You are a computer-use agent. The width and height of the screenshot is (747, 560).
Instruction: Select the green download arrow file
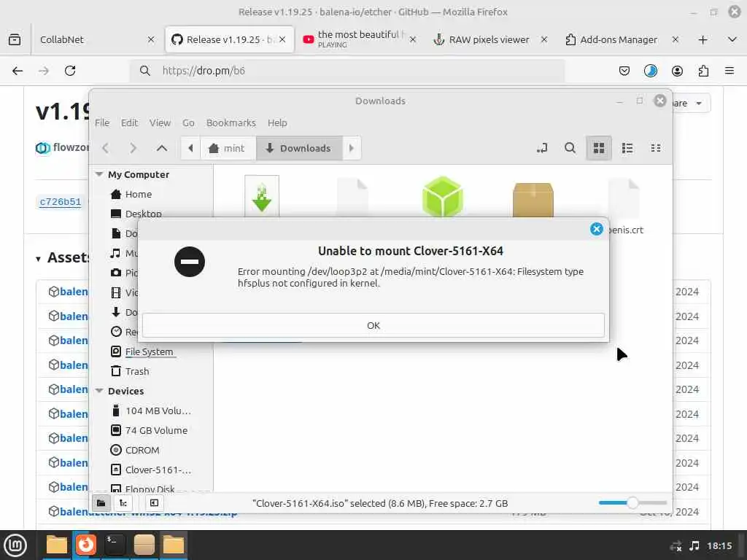point(262,196)
